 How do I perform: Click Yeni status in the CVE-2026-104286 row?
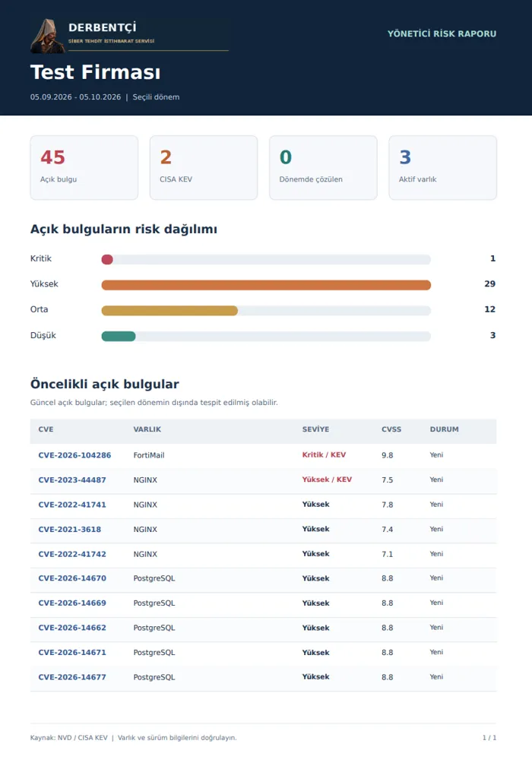[437, 454]
